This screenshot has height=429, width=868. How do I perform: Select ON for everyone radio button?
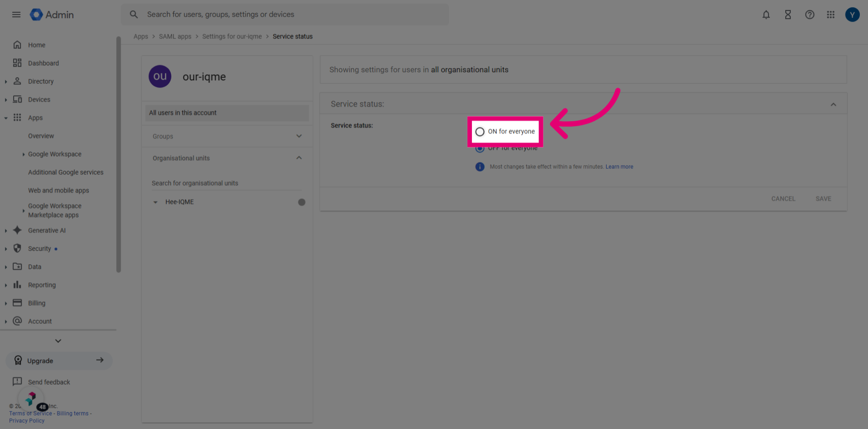(480, 131)
